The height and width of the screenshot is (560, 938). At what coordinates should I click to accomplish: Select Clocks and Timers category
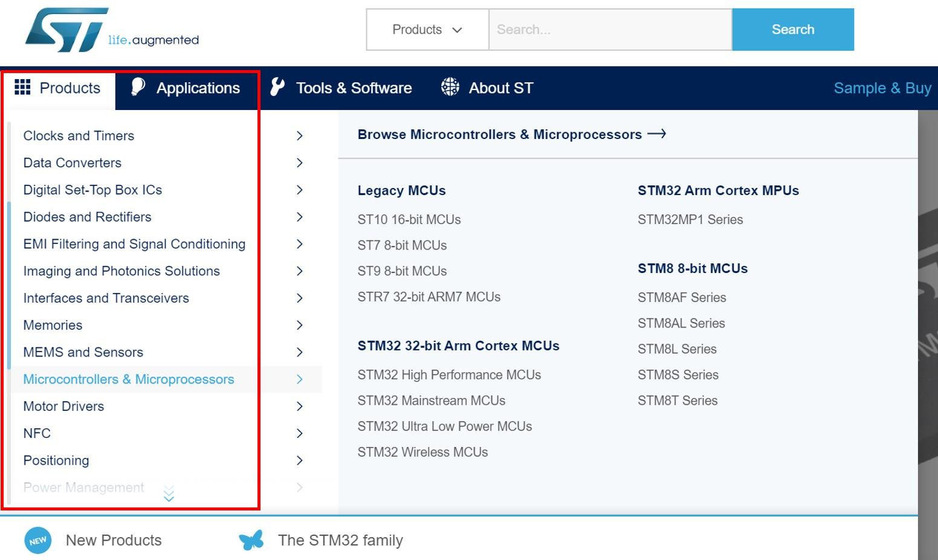tap(79, 136)
